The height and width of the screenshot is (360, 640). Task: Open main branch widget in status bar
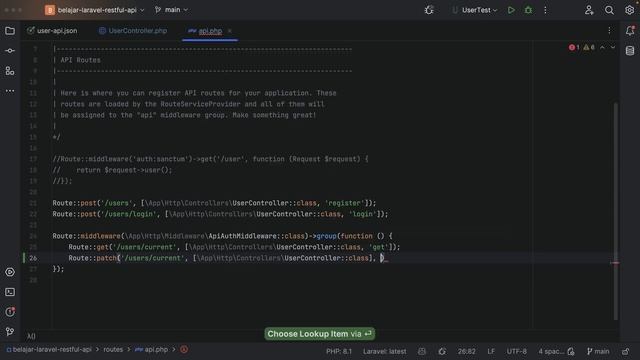pos(598,351)
